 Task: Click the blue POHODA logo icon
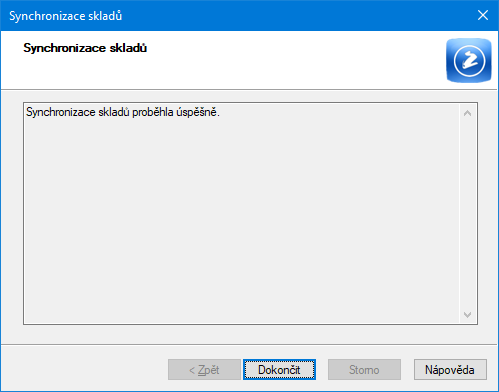click(469, 60)
